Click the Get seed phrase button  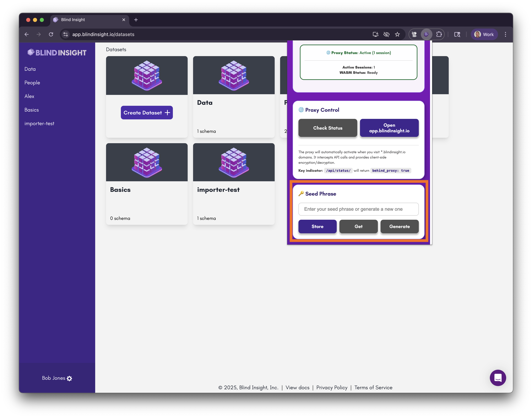click(358, 226)
